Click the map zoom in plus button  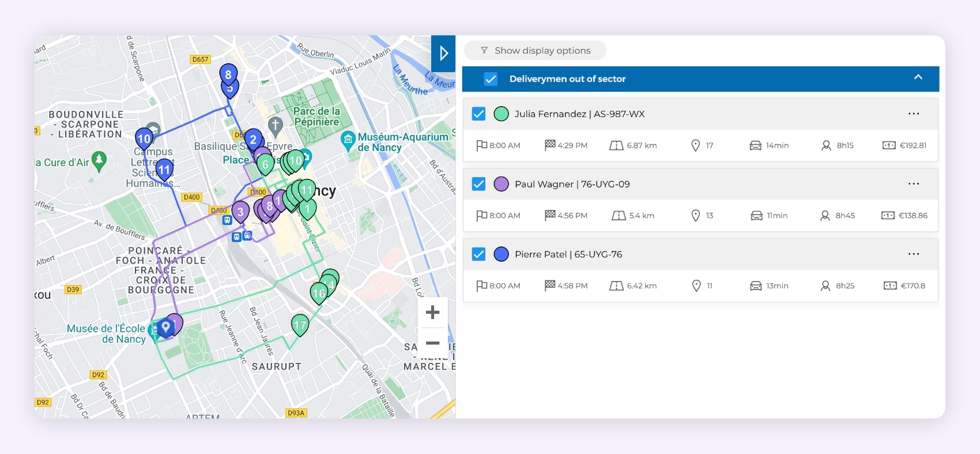click(432, 313)
